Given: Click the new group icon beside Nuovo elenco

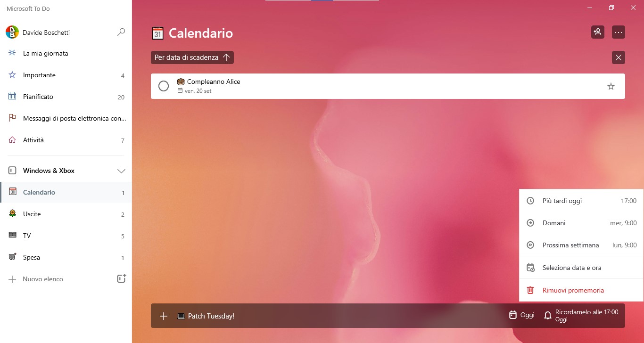Looking at the screenshot, I should coord(122,278).
